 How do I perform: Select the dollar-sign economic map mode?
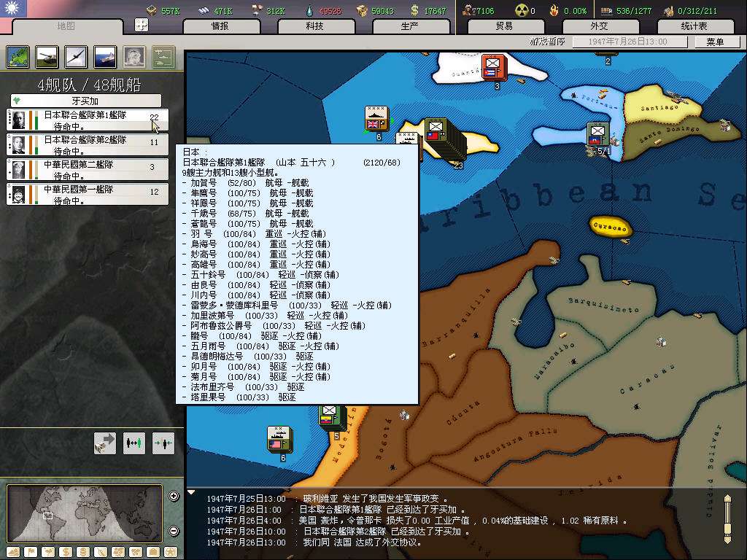(65, 551)
